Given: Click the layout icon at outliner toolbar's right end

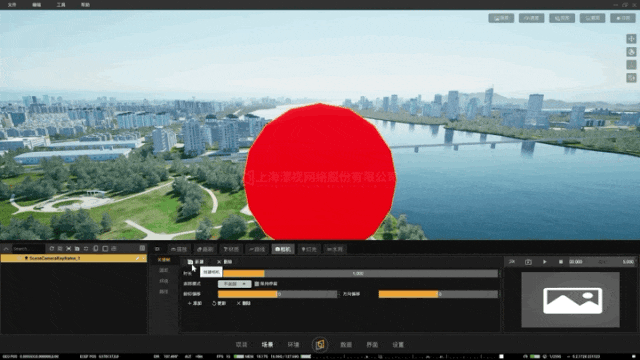Looking at the screenshot, I should pyautogui.click(x=142, y=248).
